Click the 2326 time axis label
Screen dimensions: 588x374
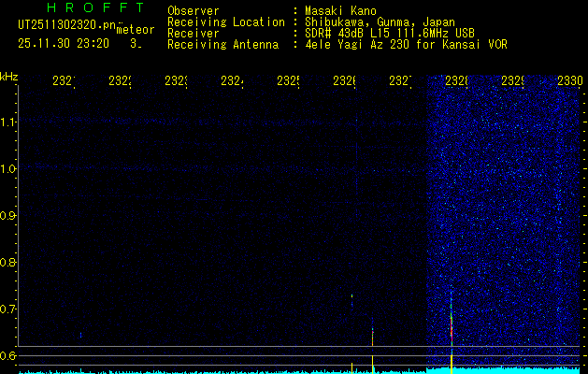344,80
